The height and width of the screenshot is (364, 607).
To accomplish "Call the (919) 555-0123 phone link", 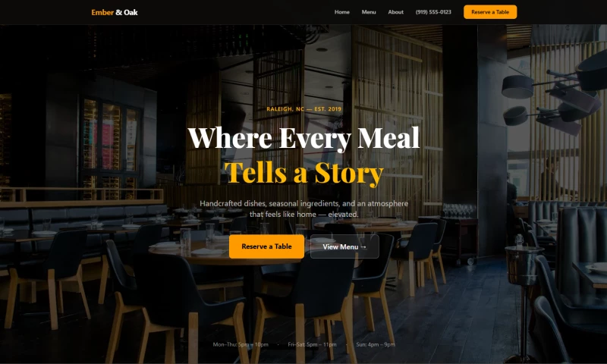I will pyautogui.click(x=433, y=12).
